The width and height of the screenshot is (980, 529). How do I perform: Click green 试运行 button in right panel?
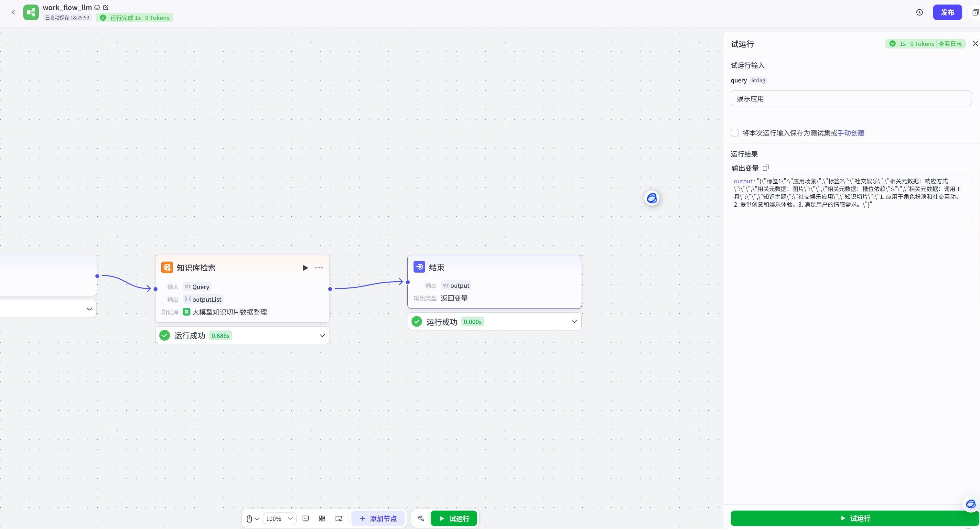click(x=855, y=518)
